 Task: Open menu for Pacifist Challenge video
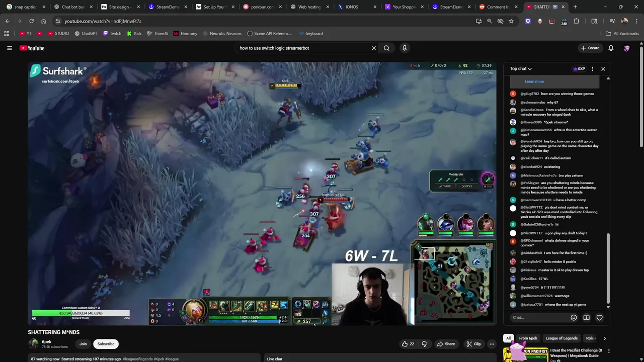tap(609, 351)
